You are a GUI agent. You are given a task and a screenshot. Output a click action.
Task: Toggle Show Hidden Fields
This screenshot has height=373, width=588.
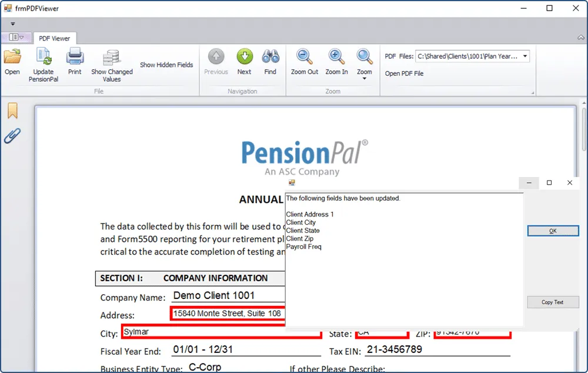click(166, 65)
